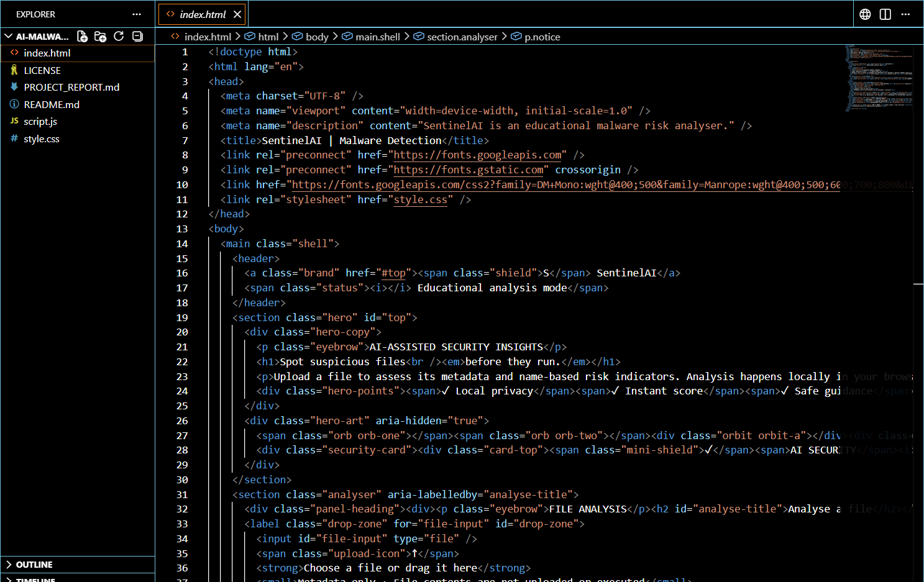This screenshot has width=924, height=582.
Task: Refresh the Explorer file tree
Action: [x=119, y=37]
